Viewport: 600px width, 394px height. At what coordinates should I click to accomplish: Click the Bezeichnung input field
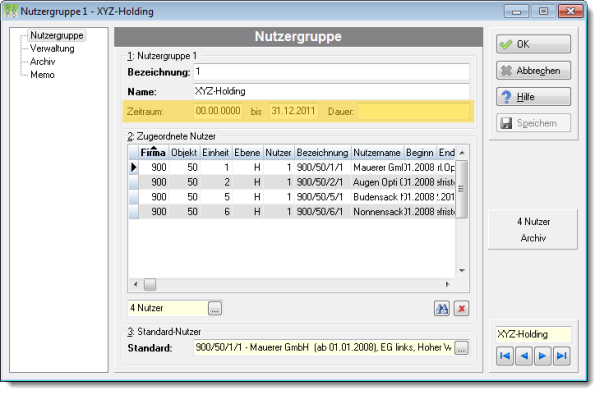pos(331,72)
